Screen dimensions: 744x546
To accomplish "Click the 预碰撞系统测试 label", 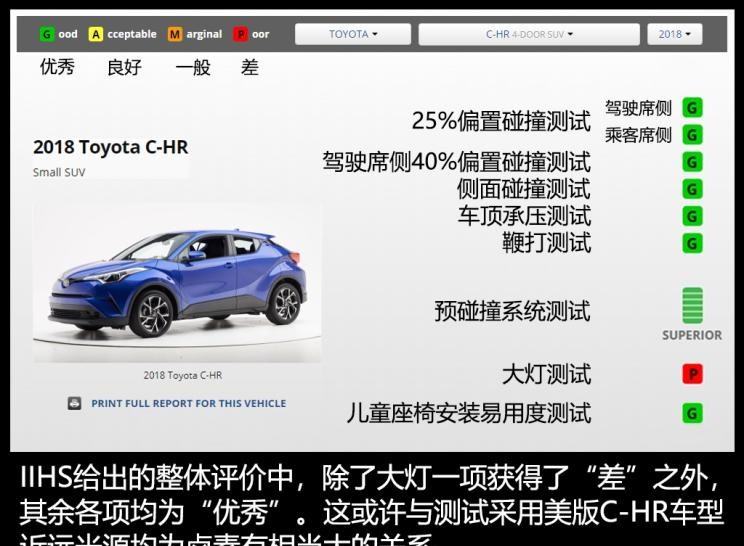I will (512, 311).
